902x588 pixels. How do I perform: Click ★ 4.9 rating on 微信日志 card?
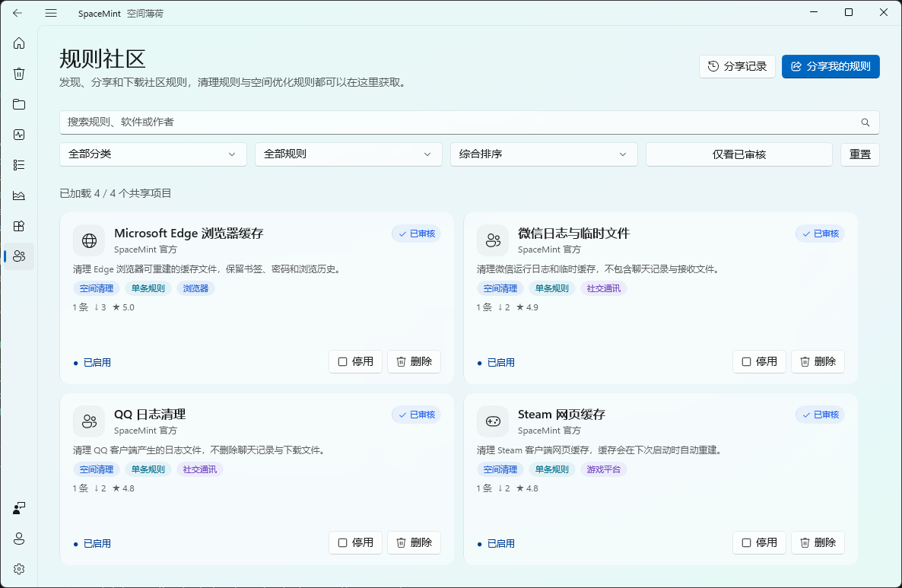(527, 307)
